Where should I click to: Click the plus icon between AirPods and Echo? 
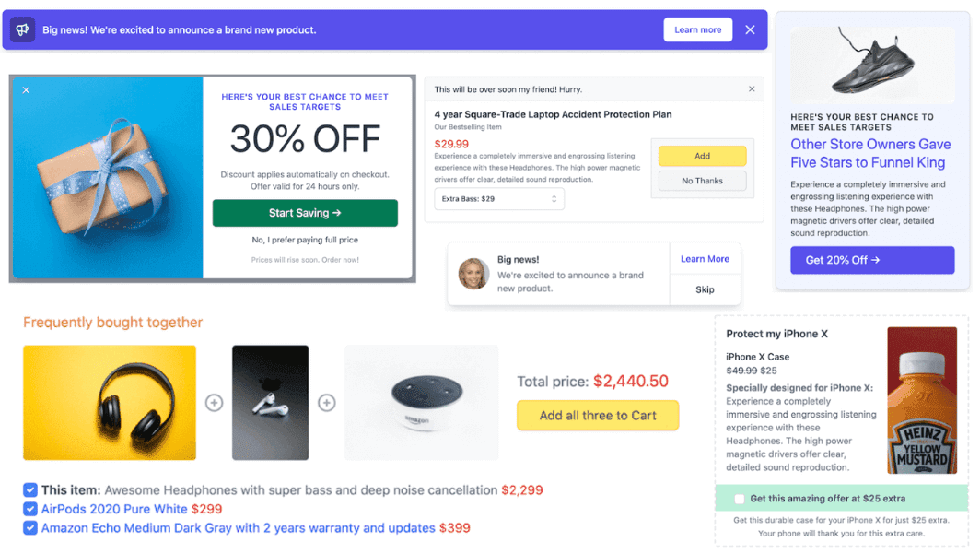coord(327,403)
